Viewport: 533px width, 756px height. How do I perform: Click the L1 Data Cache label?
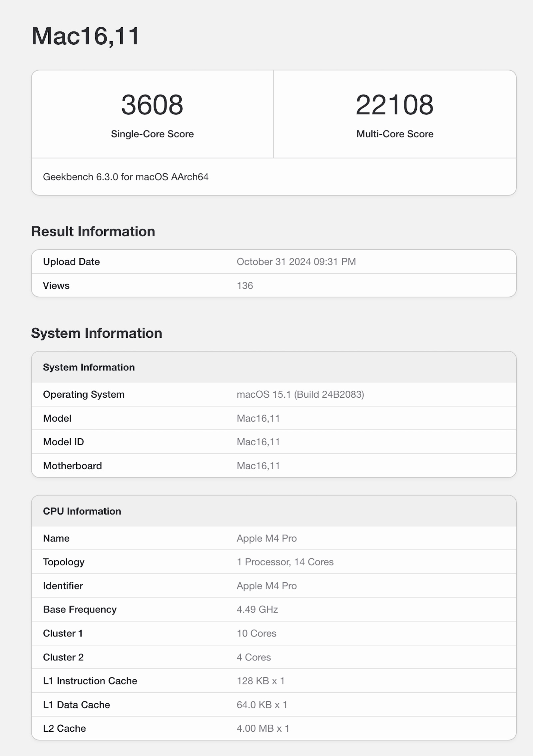[76, 705]
